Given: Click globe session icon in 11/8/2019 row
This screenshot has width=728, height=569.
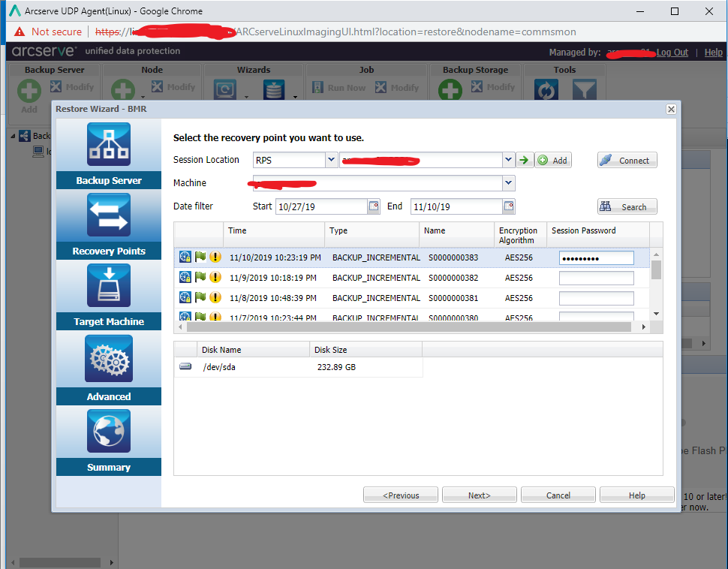Looking at the screenshot, I should (x=185, y=297).
